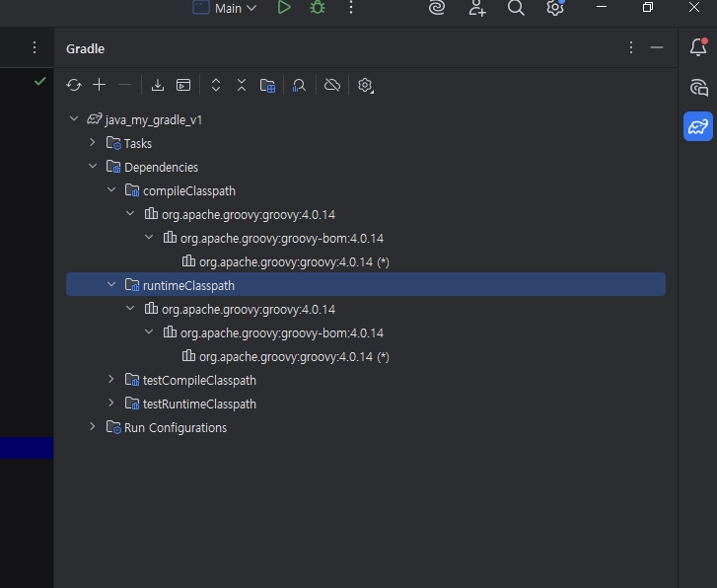The image size is (717, 588).
Task: Click the Collapse All icon
Action: 242,85
